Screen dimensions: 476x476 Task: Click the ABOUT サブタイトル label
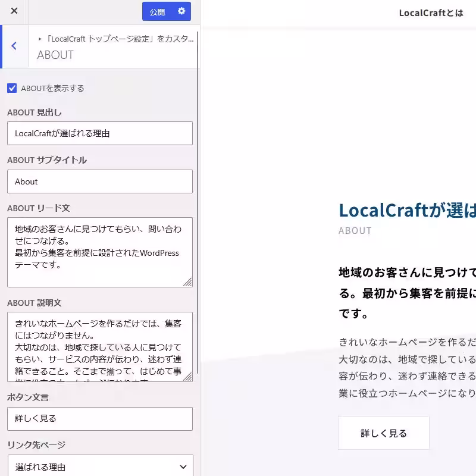pos(47,160)
